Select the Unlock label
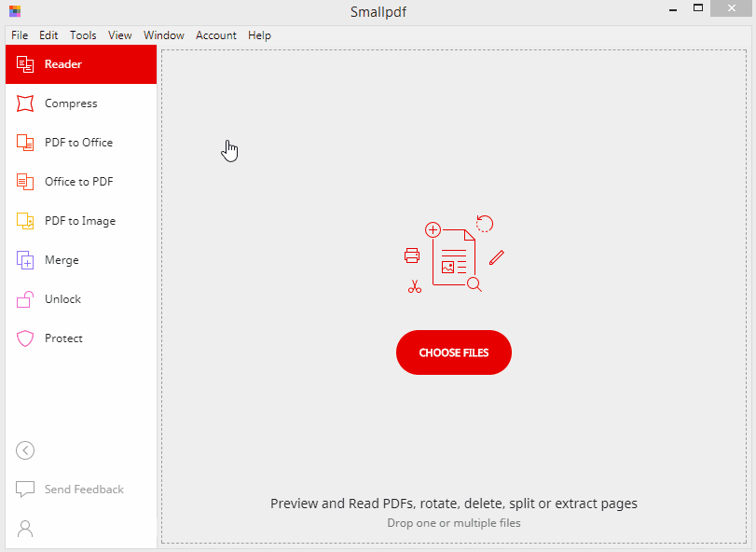This screenshot has width=756, height=552. tap(62, 299)
